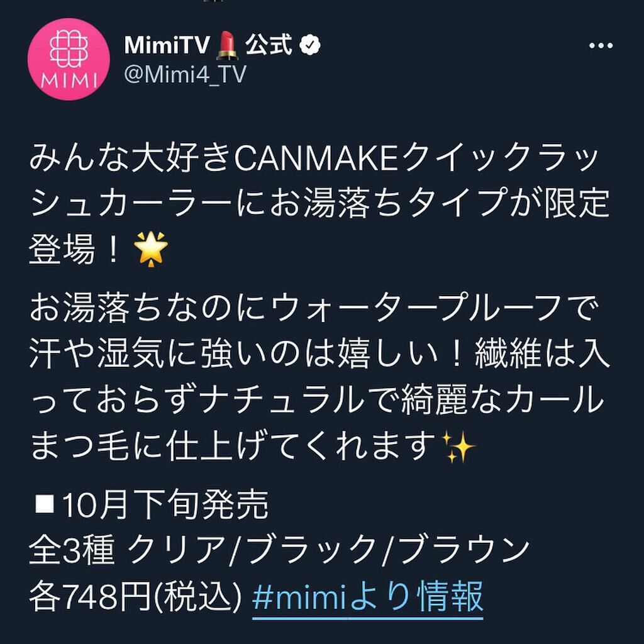Click the クリア color name
The image size is (644, 644).
tap(177, 551)
